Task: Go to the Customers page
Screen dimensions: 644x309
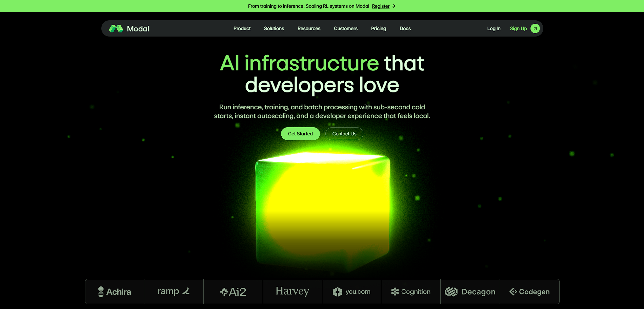Action: point(346,28)
